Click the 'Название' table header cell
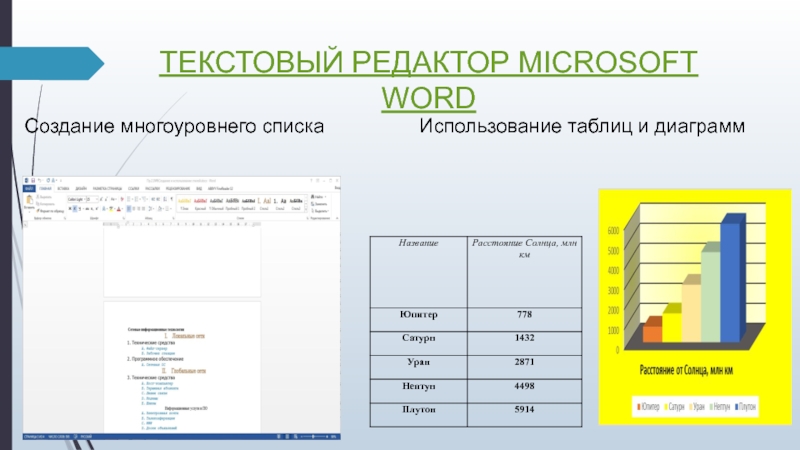 click(x=418, y=272)
